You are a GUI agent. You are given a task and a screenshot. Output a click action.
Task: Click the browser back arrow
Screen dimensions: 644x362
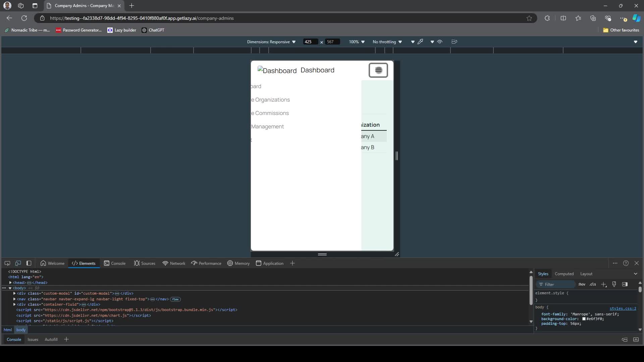click(x=9, y=18)
